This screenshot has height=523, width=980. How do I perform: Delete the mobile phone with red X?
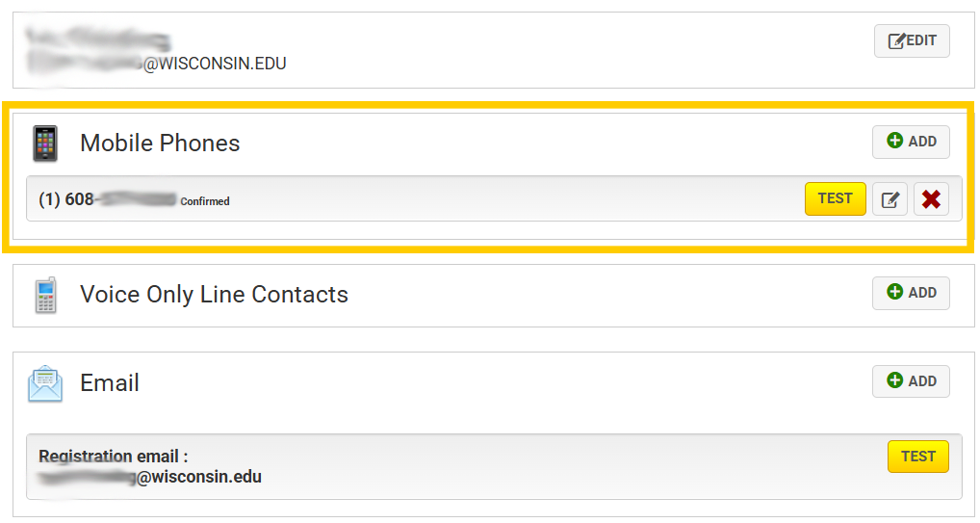point(931,199)
